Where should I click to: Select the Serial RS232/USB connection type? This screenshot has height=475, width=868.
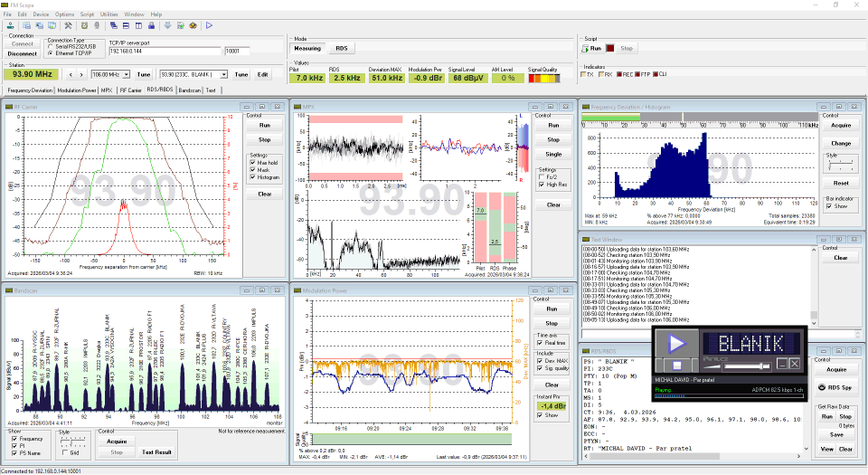click(50, 47)
